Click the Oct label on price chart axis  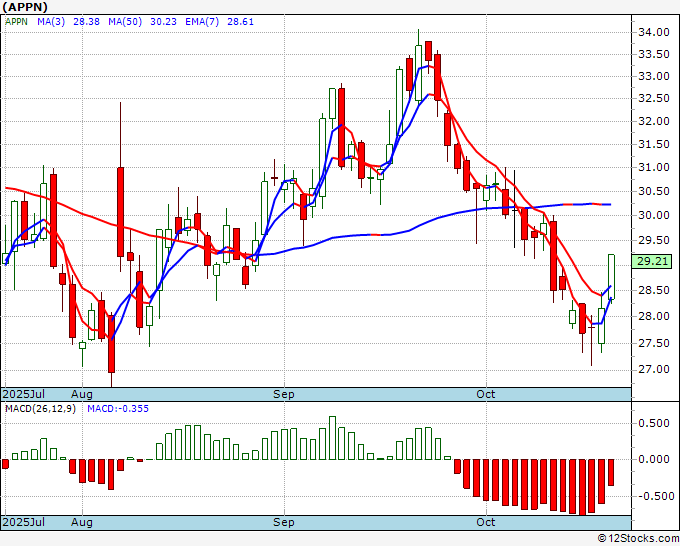[x=485, y=394]
